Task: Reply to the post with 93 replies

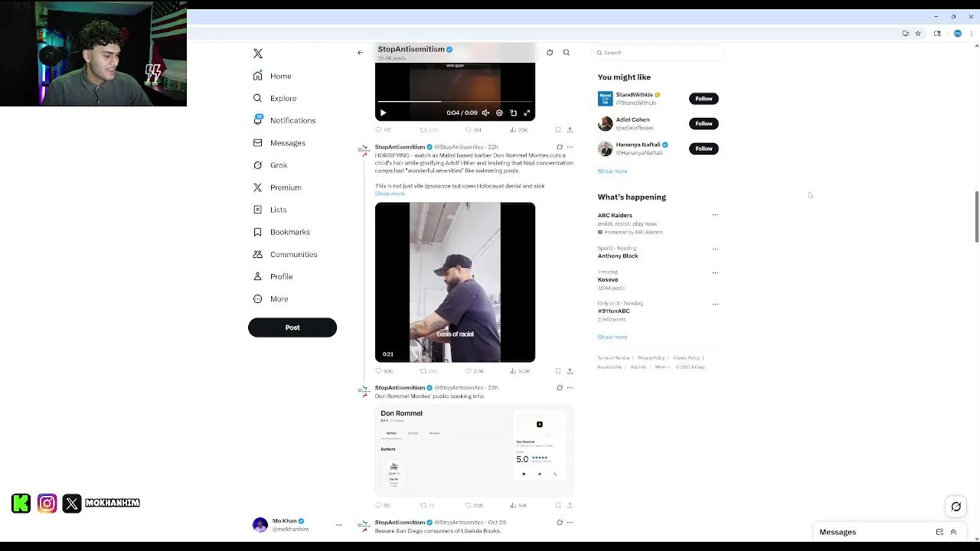Action: coord(382,505)
